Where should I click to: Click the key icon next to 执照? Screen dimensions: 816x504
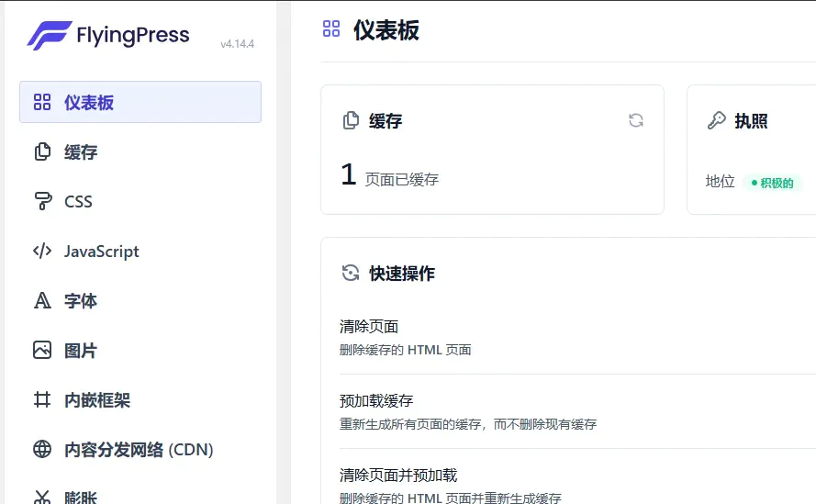717,121
